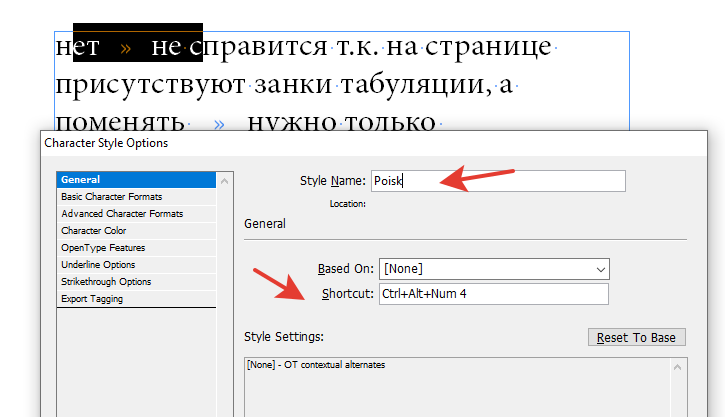Select Underline Options category

[136, 265]
